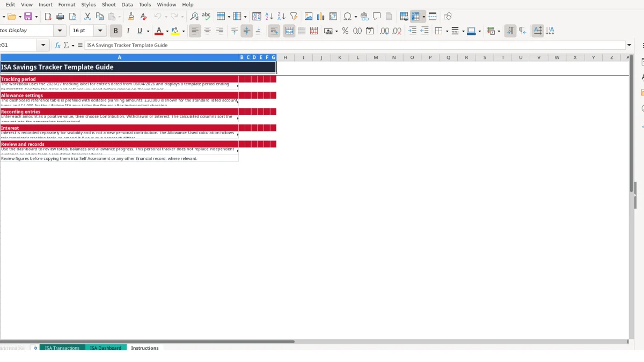Open the font name dropdown arrow

(60, 31)
